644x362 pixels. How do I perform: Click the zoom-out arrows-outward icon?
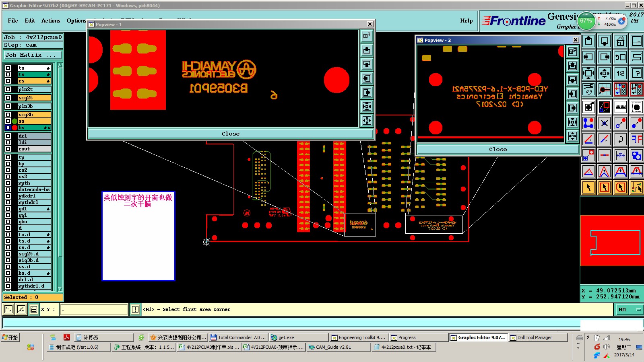click(x=605, y=73)
